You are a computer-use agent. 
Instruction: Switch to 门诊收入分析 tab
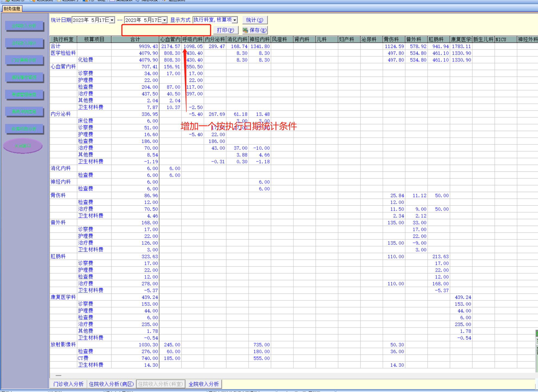68,384
